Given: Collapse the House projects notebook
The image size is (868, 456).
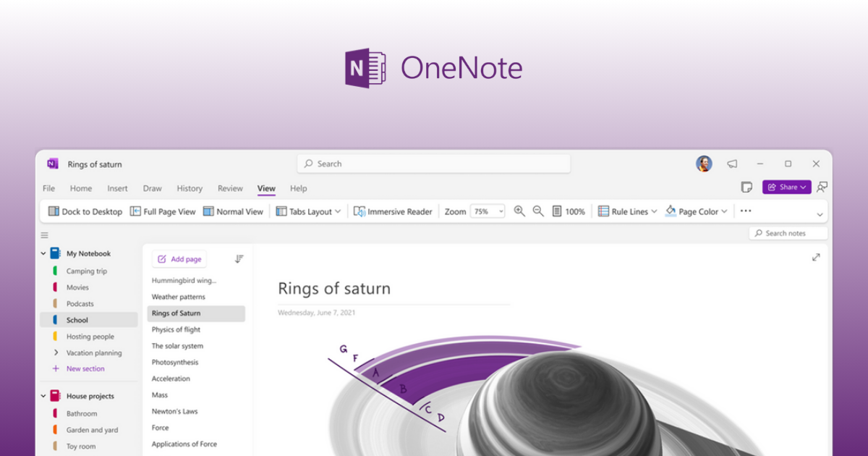Looking at the screenshot, I should (43, 397).
